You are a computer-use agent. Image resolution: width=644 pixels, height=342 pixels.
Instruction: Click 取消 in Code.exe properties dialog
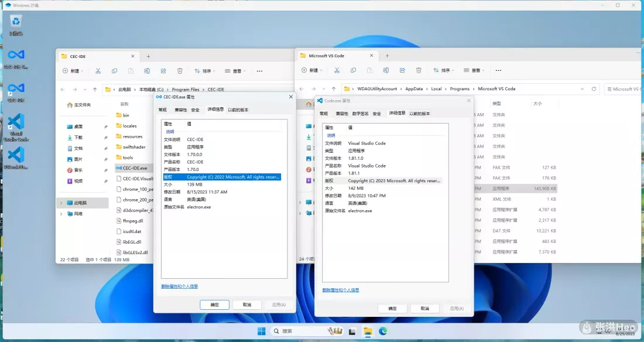pyautogui.click(x=424, y=308)
